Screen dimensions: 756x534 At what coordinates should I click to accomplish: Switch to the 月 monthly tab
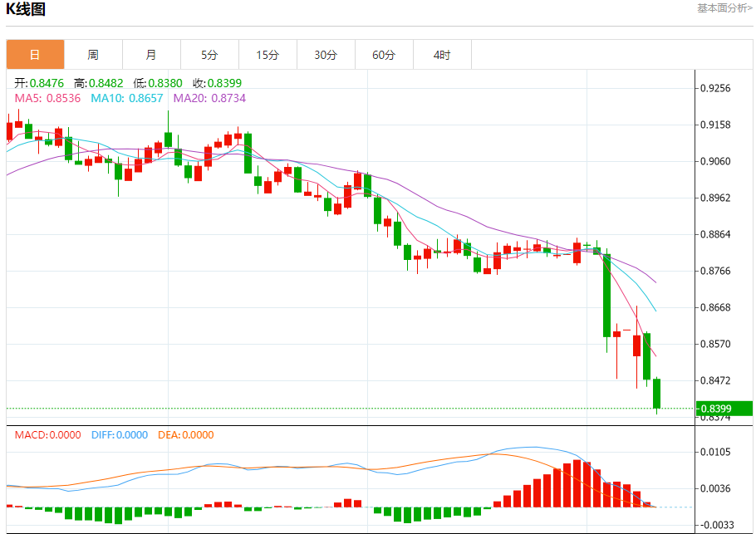(x=151, y=55)
